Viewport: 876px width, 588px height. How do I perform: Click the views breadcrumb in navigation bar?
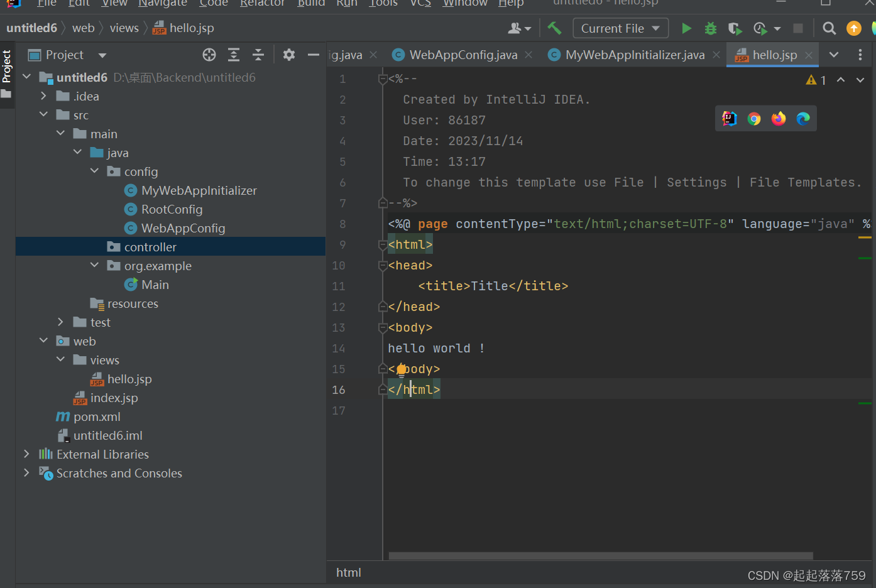(124, 28)
